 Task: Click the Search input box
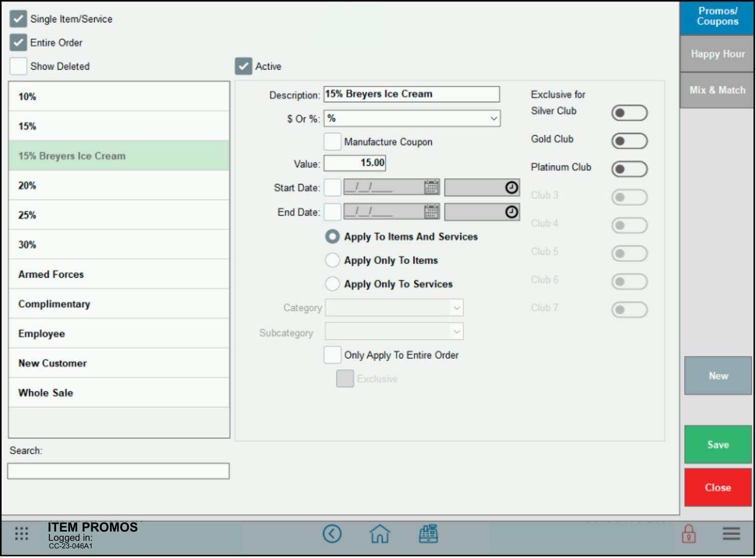click(x=118, y=471)
